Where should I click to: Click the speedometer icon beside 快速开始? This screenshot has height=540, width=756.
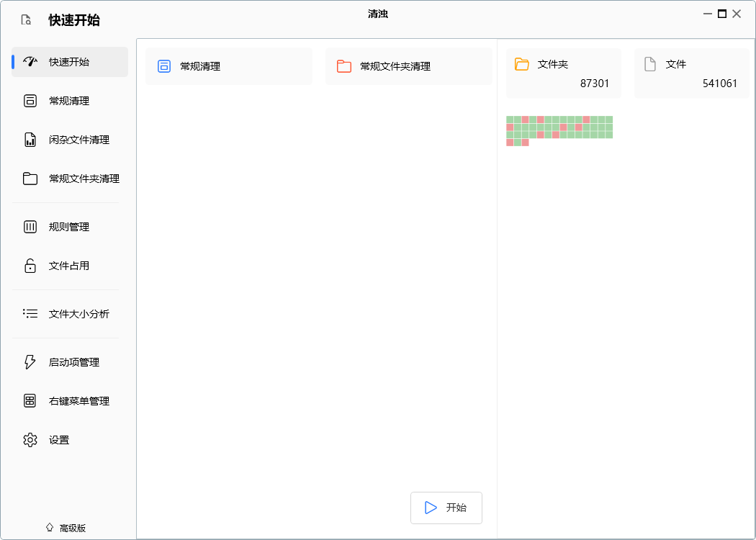(30, 62)
